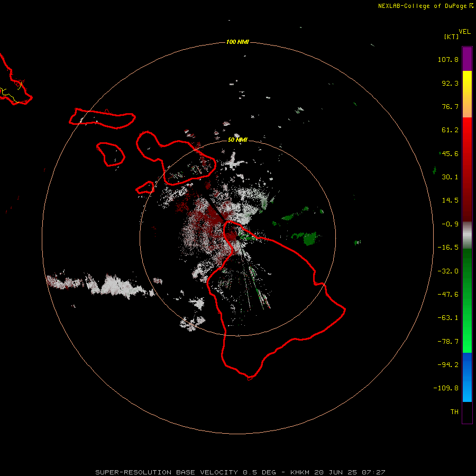Click the 107.8 legend value
This screenshot has width=476, height=476.
click(448, 59)
